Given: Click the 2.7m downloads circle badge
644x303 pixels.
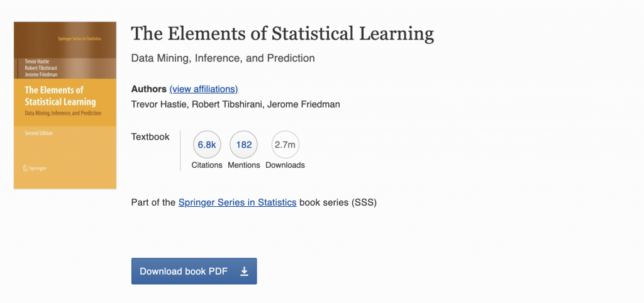Looking at the screenshot, I should pyautogui.click(x=285, y=145).
